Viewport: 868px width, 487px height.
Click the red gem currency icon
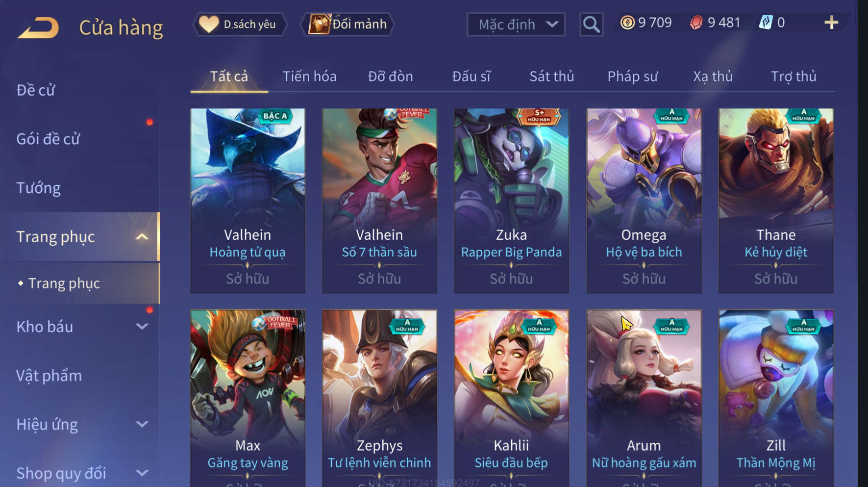(696, 23)
